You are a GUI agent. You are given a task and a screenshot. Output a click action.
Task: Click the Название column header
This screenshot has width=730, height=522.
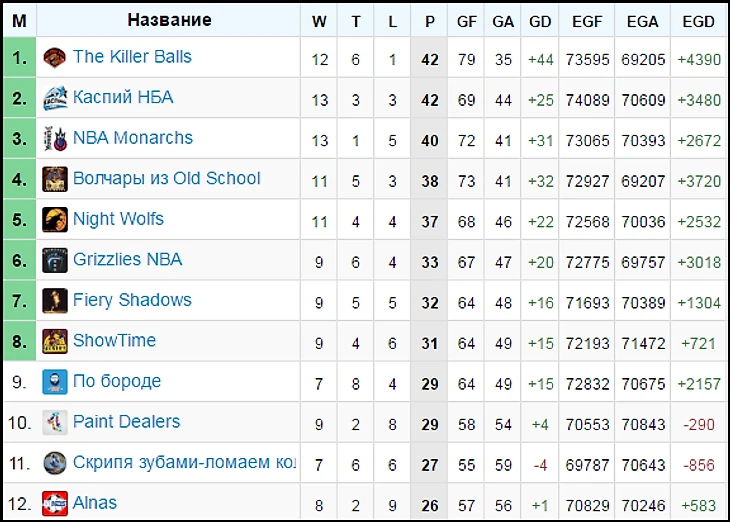(170, 20)
